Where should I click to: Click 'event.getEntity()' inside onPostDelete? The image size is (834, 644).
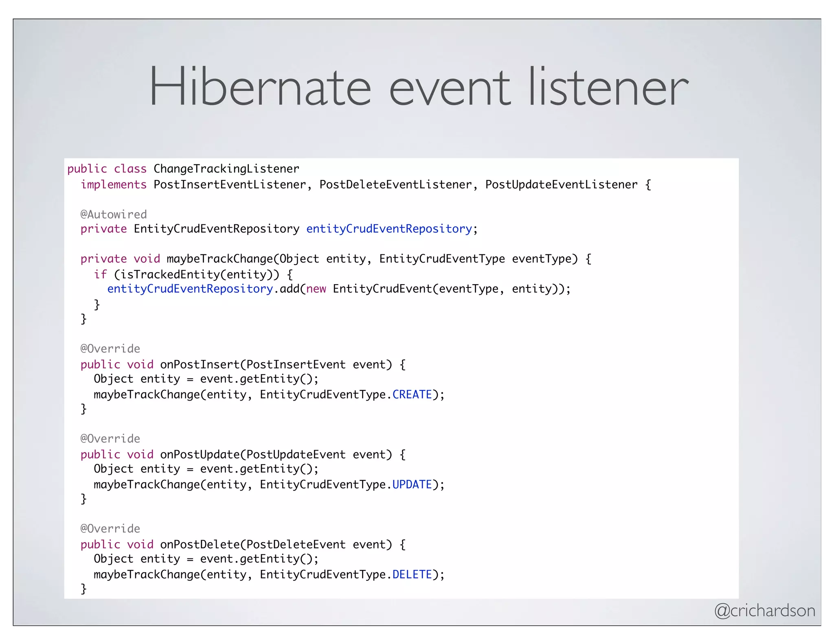pos(256,559)
